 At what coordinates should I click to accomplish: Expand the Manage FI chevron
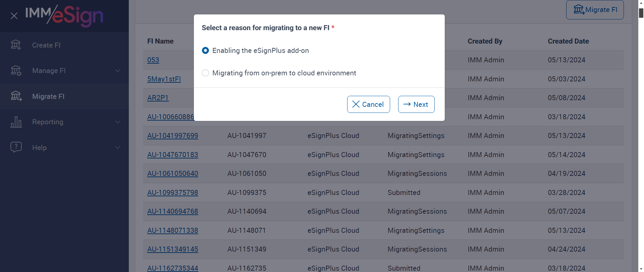[118, 71]
